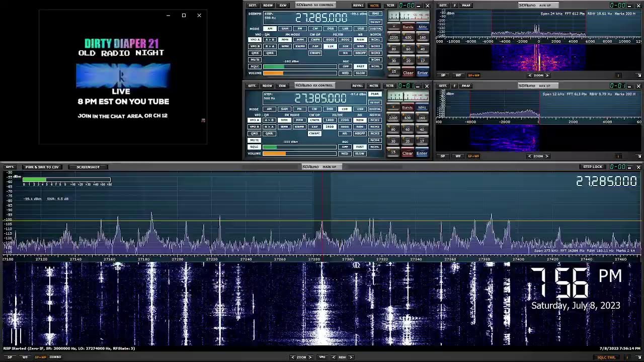Click NCH1 notch in top RX Control
This screenshot has height=362, width=644.
[x=375, y=40]
